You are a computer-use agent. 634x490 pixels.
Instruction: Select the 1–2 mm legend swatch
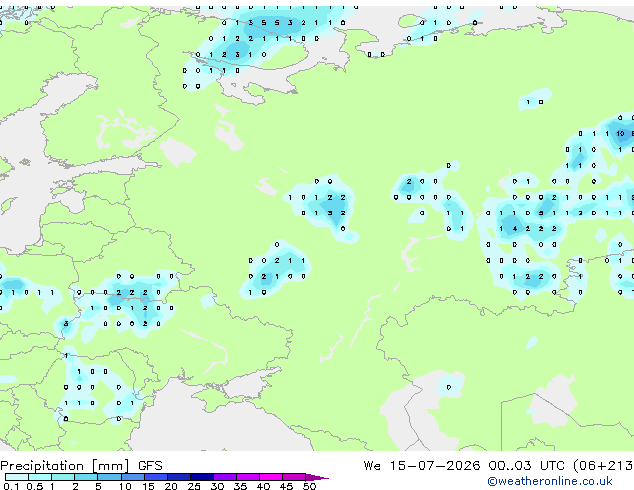63,477
